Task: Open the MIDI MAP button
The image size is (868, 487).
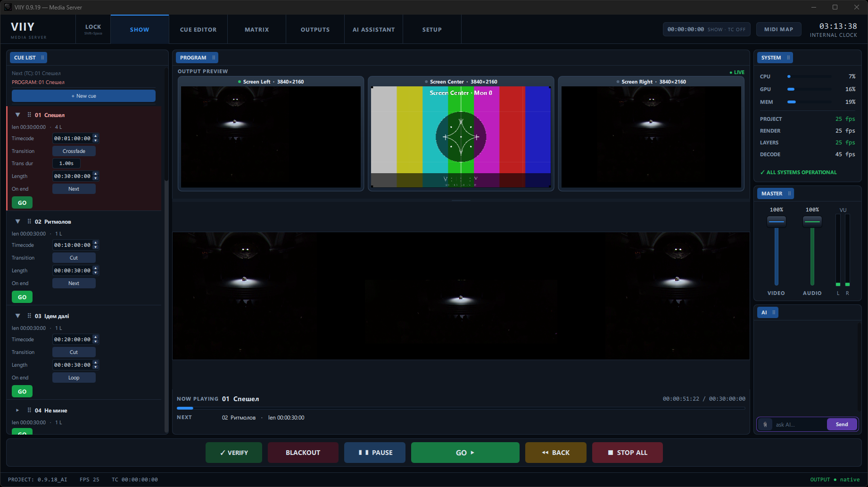Action: click(x=778, y=29)
